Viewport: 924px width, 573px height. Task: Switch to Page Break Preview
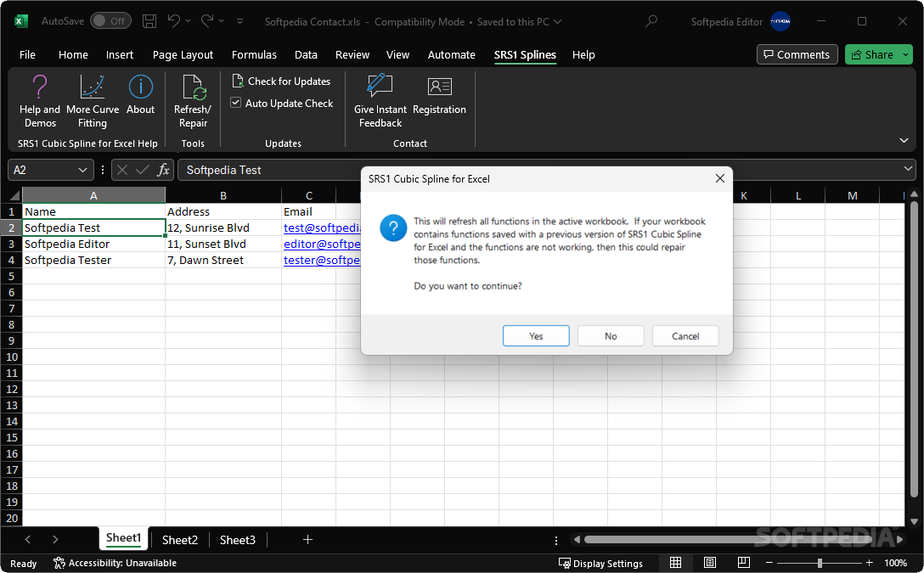tap(744, 563)
